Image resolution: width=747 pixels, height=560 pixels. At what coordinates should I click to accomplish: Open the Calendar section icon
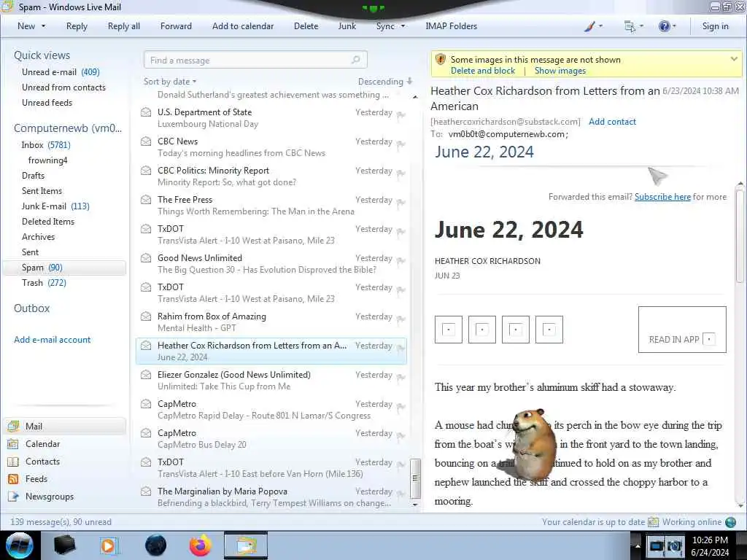[x=13, y=444]
